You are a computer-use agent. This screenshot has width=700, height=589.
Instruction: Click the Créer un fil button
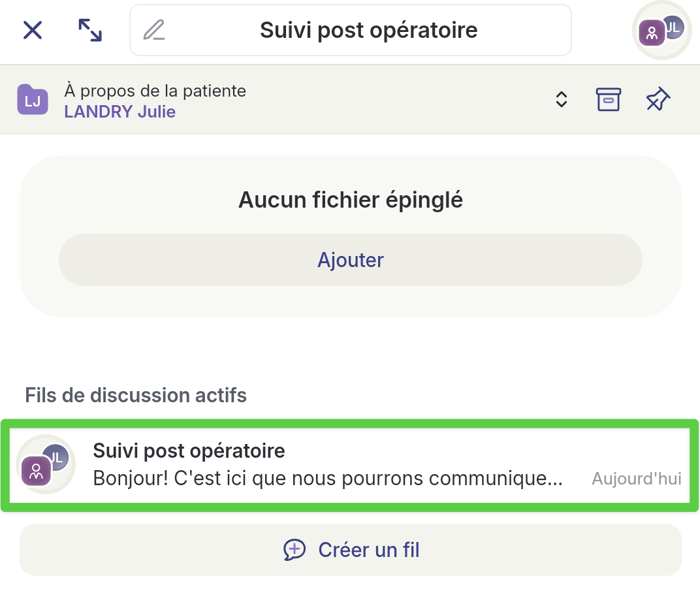(x=351, y=550)
